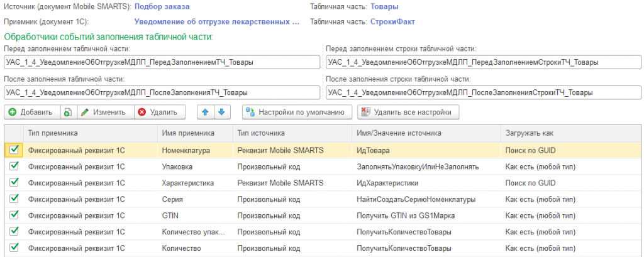Select cell Характеристика

click(x=195, y=183)
